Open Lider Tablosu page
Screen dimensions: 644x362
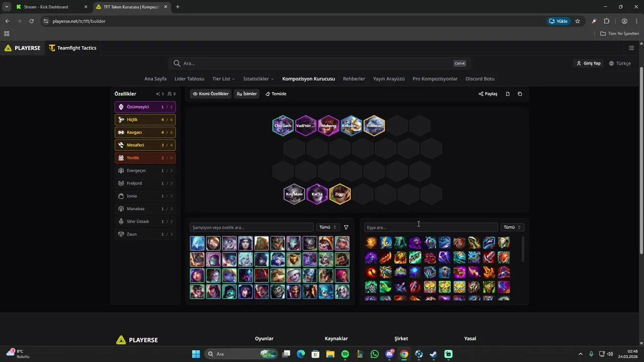[189, 79]
